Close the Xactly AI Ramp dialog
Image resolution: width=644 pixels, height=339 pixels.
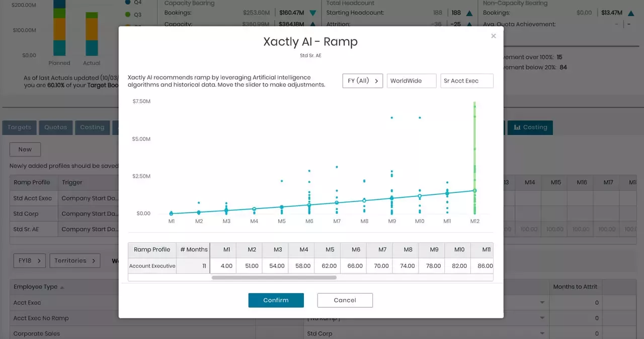tap(494, 36)
